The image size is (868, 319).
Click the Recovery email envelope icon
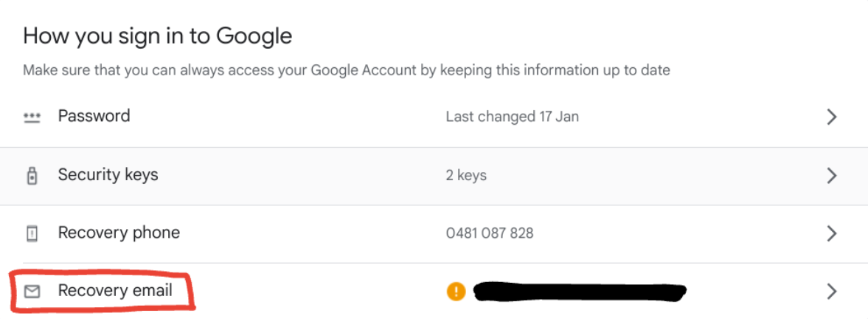click(32, 292)
